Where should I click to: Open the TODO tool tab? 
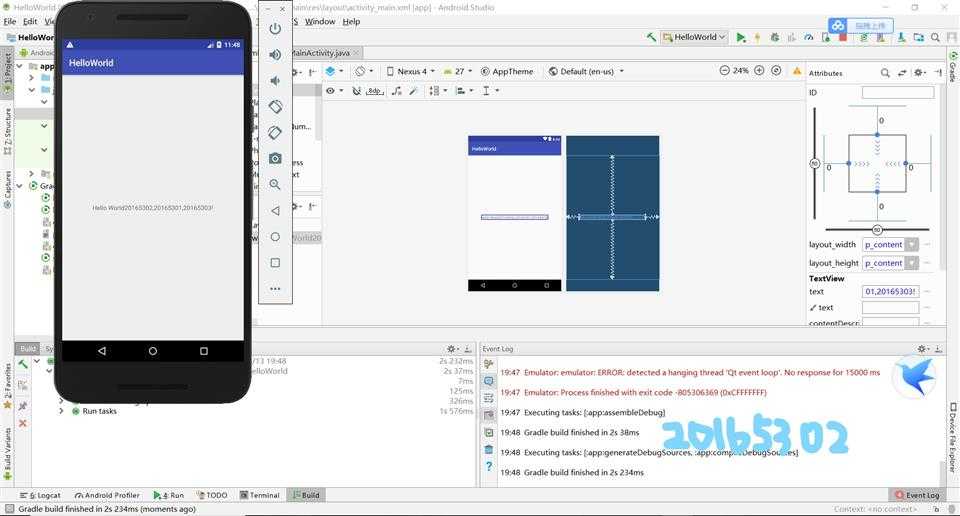point(212,495)
